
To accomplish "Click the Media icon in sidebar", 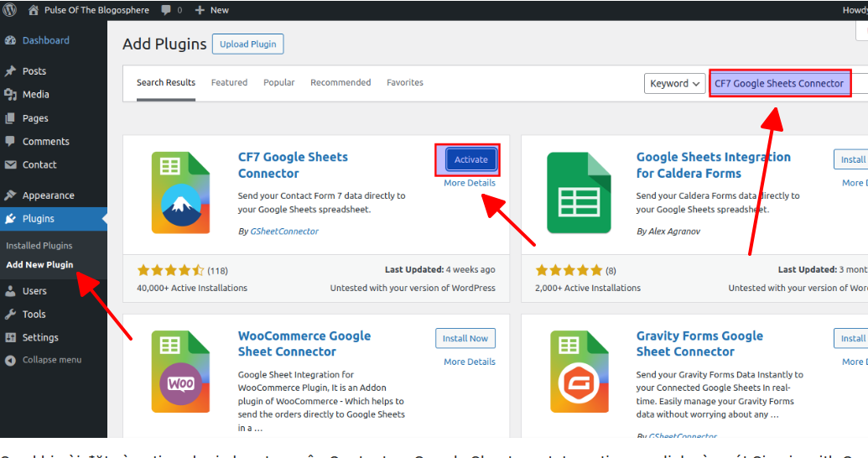I will (x=11, y=94).
